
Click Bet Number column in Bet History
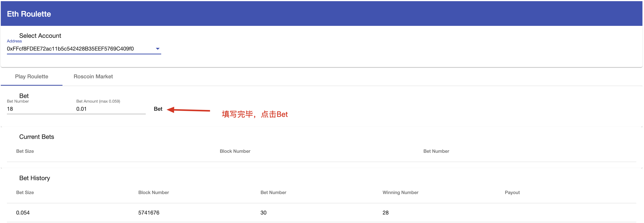tap(273, 193)
